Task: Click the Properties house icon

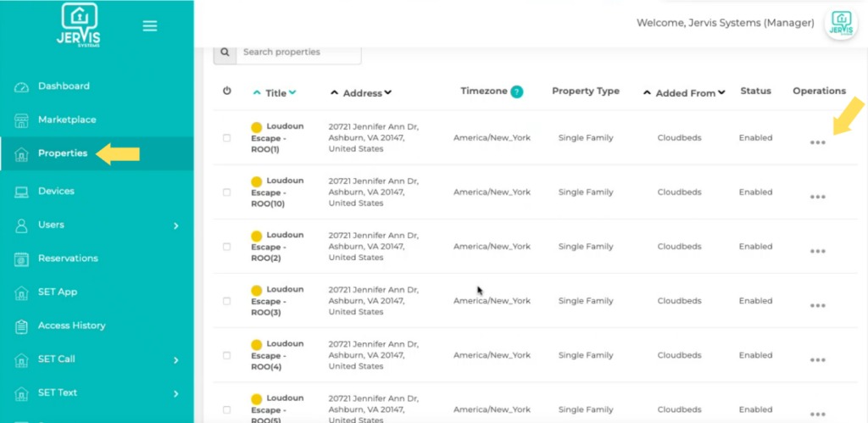Action: [x=21, y=154]
